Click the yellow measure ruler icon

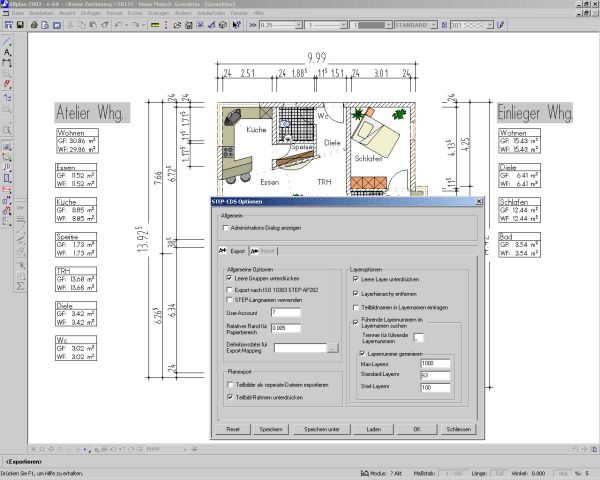tap(155, 25)
